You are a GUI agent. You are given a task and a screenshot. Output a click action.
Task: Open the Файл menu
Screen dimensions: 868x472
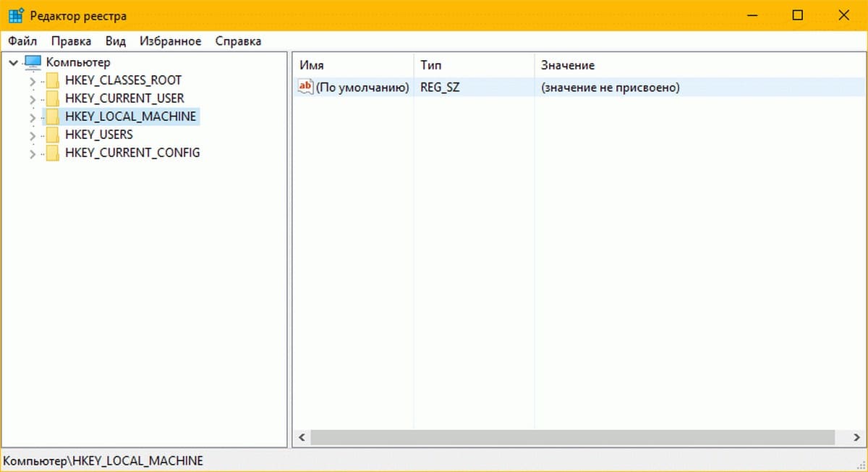(x=22, y=41)
